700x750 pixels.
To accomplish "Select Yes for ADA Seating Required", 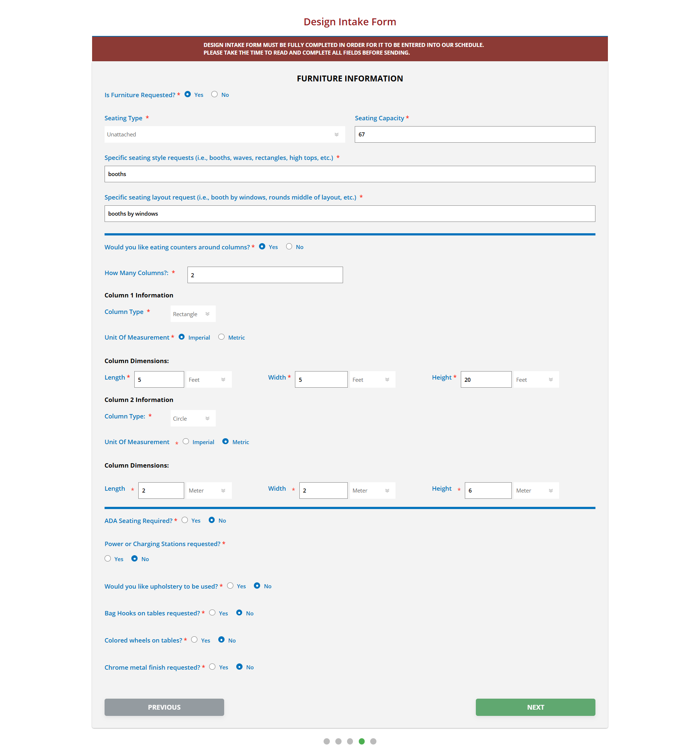I will point(185,520).
